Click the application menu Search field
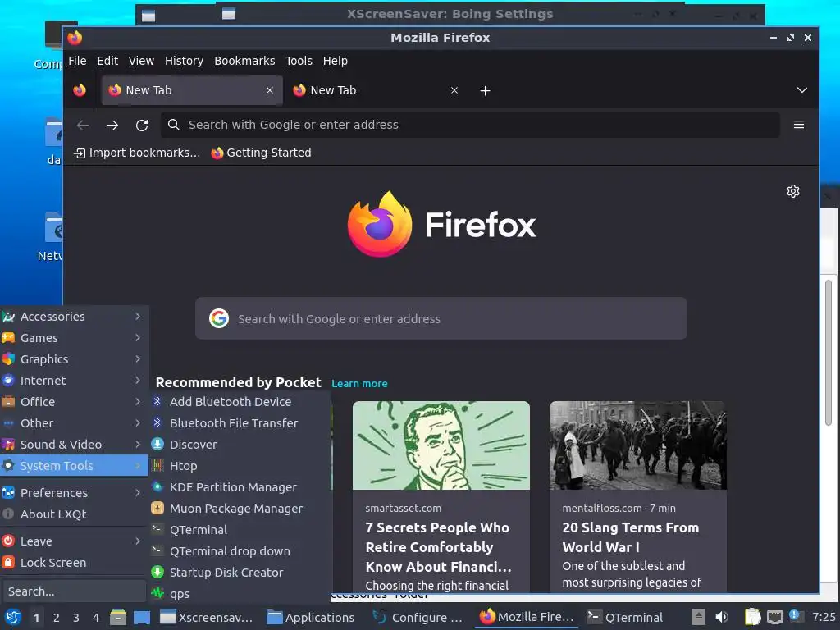 click(73, 591)
